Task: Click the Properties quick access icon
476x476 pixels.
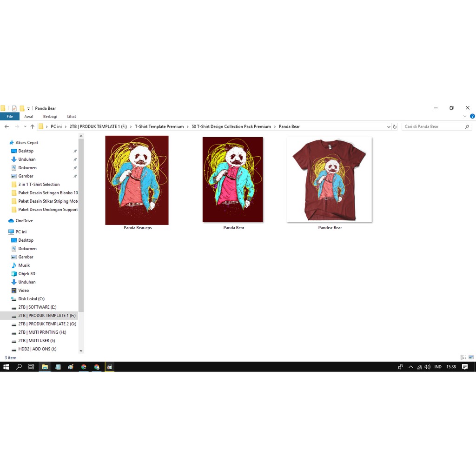Action: click(x=14, y=108)
